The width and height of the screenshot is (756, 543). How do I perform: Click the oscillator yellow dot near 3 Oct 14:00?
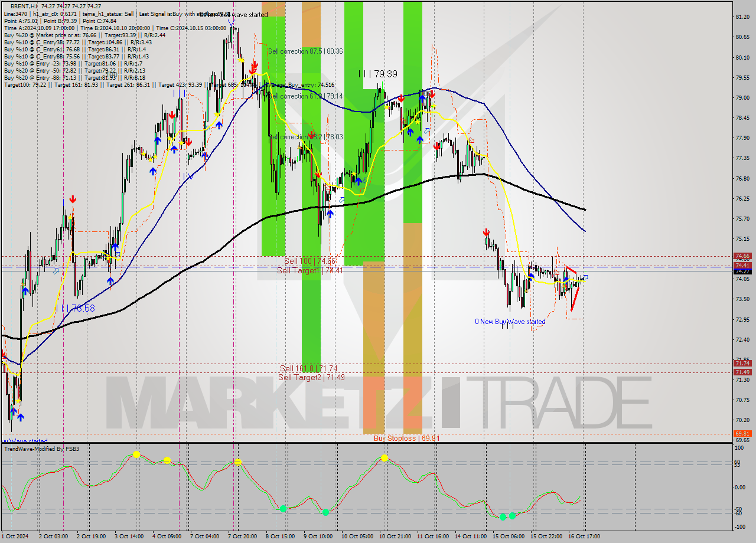136,454
